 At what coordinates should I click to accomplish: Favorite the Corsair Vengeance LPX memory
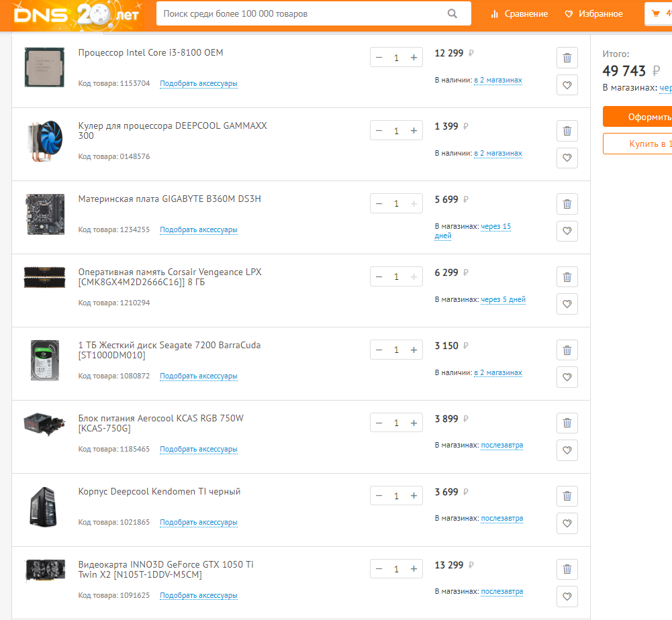[x=567, y=304]
